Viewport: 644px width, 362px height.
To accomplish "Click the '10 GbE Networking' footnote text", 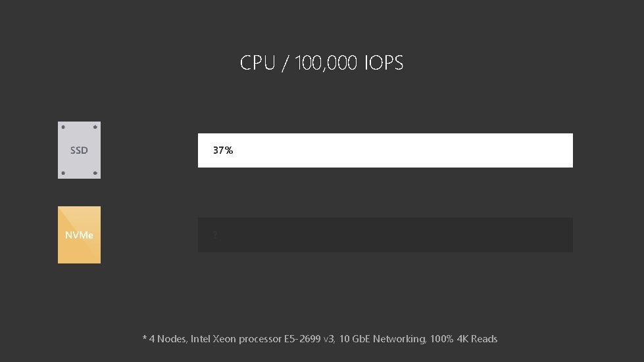I will (383, 339).
